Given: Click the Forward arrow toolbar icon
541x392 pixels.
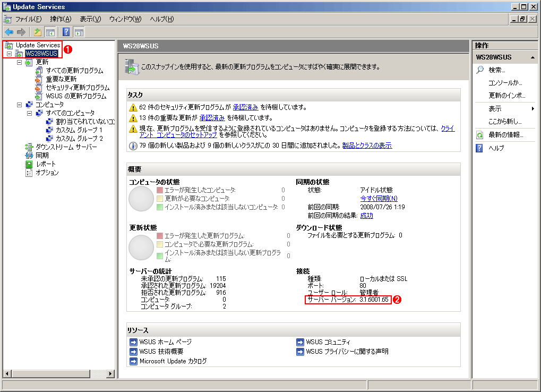Looking at the screenshot, I should tap(21, 32).
